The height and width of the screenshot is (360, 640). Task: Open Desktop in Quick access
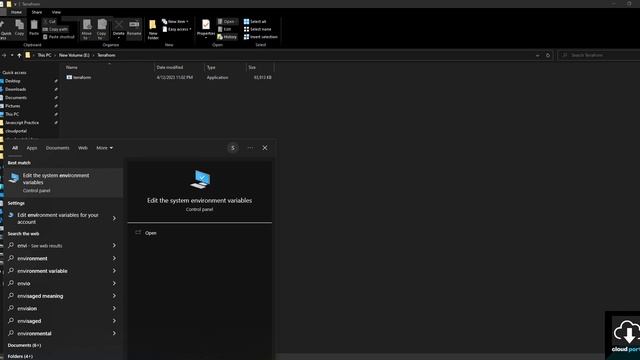[13, 81]
